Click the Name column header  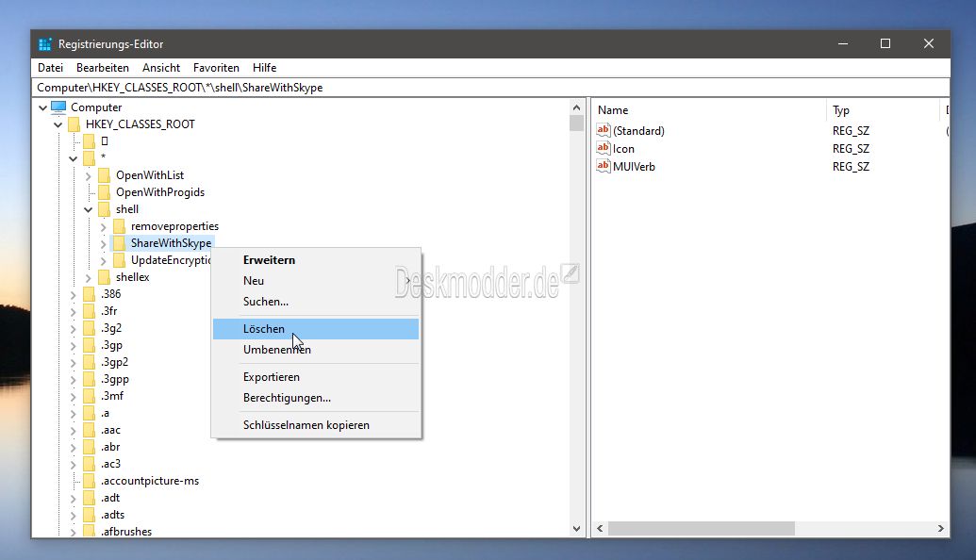(x=708, y=110)
